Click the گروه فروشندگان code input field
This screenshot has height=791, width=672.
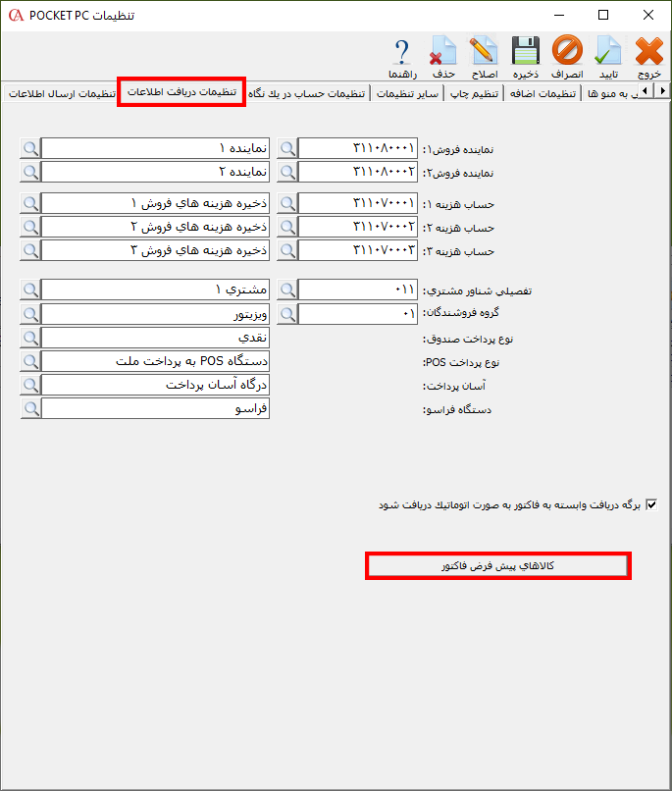[x=358, y=314]
